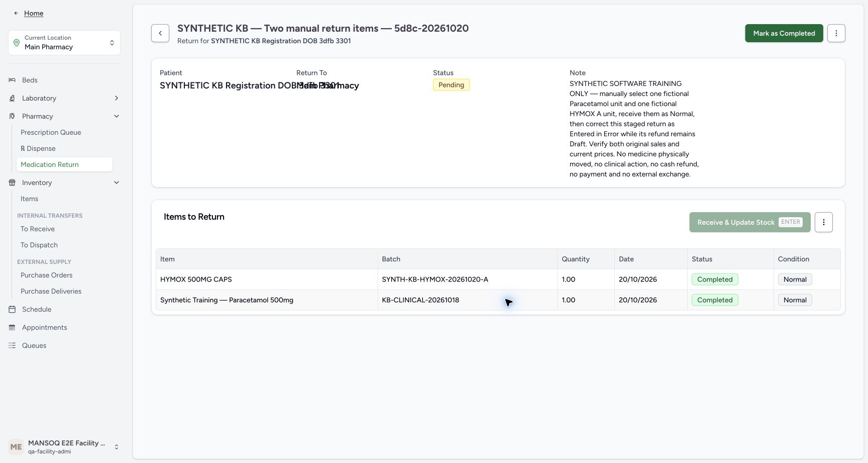Screen dimensions: 868x463
Task: Click Synthetic Training — Paracetamol 500mg item
Action: pos(227,300)
